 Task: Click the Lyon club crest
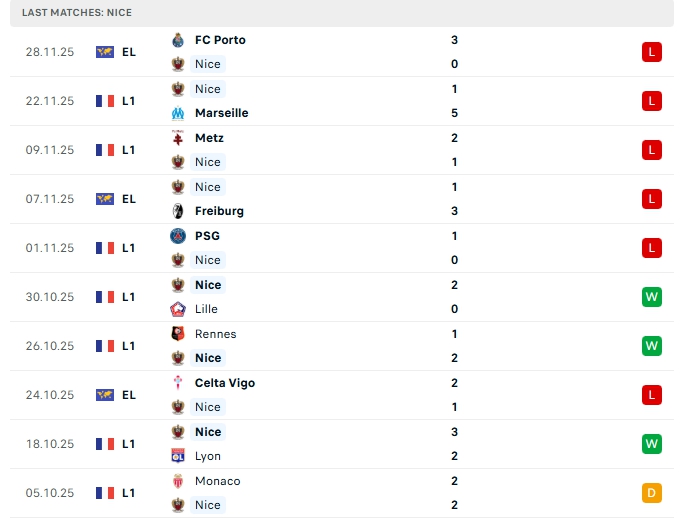point(178,456)
